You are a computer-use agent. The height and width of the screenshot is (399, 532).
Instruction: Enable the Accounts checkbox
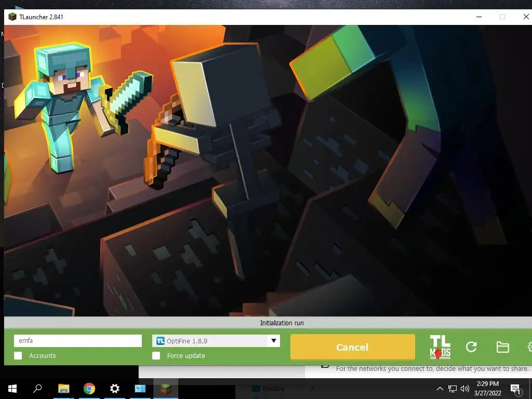[x=18, y=355]
